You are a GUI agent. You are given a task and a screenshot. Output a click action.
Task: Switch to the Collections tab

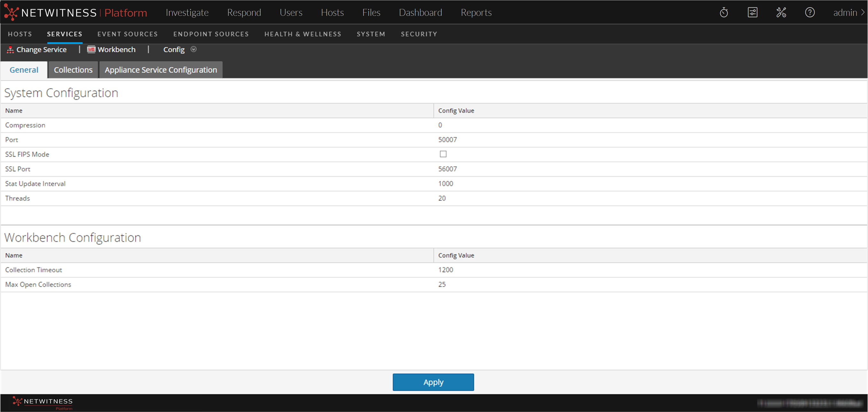73,70
